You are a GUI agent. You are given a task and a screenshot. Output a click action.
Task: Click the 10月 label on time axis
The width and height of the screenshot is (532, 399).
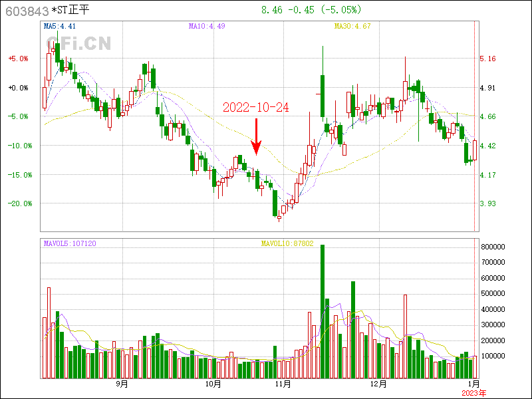pos(212,384)
